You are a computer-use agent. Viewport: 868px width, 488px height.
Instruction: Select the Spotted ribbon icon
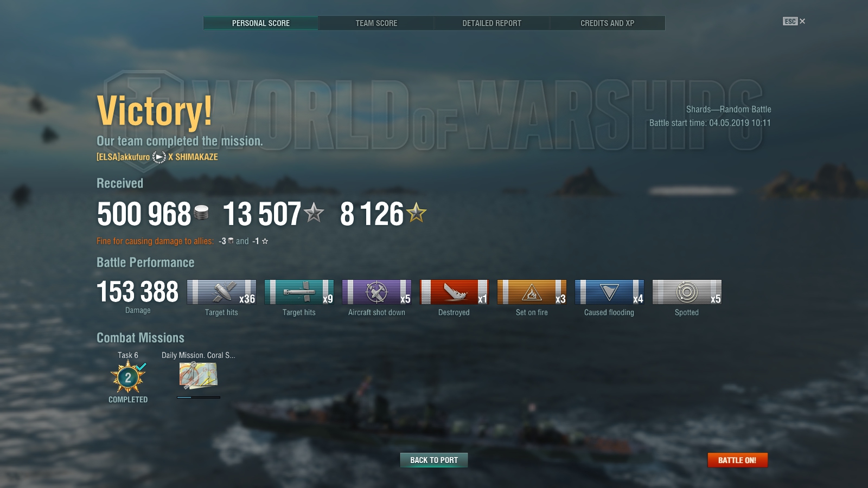[x=687, y=292]
